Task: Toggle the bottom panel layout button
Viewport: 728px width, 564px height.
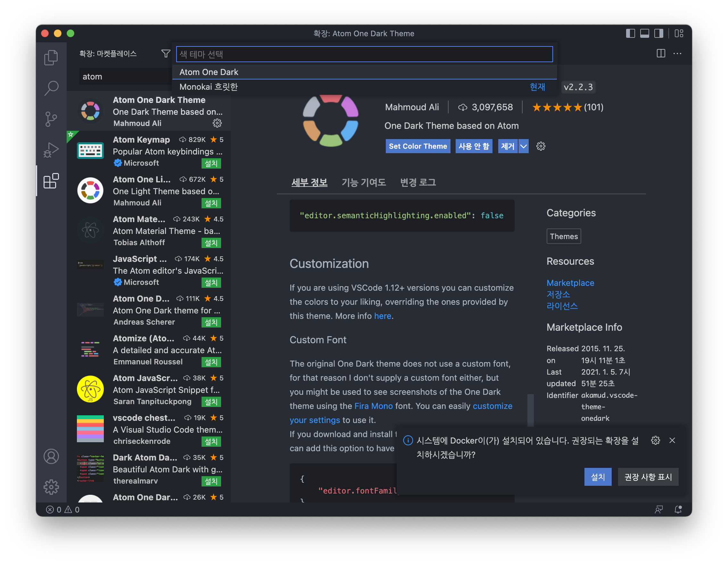Action: coord(644,33)
